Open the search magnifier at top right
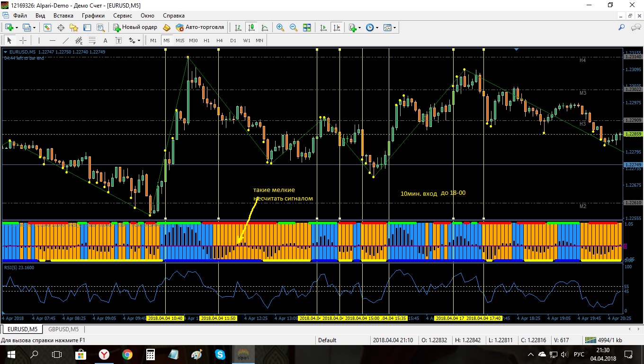 tap(622, 27)
